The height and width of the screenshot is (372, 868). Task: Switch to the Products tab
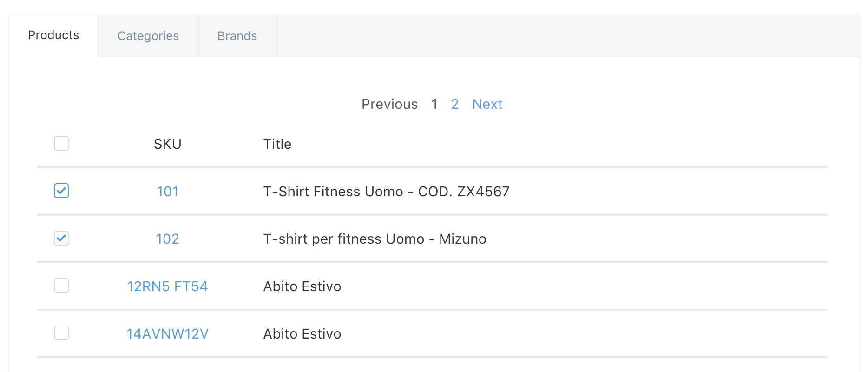pos(53,35)
